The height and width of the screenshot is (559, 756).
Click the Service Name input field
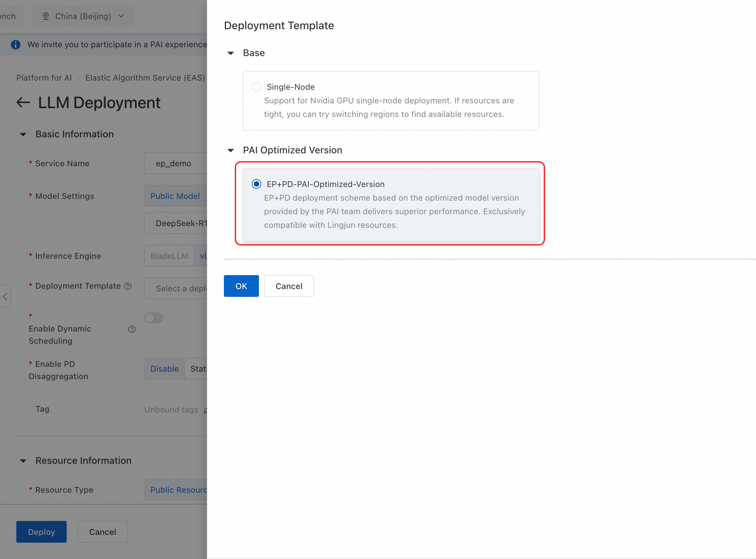(175, 164)
